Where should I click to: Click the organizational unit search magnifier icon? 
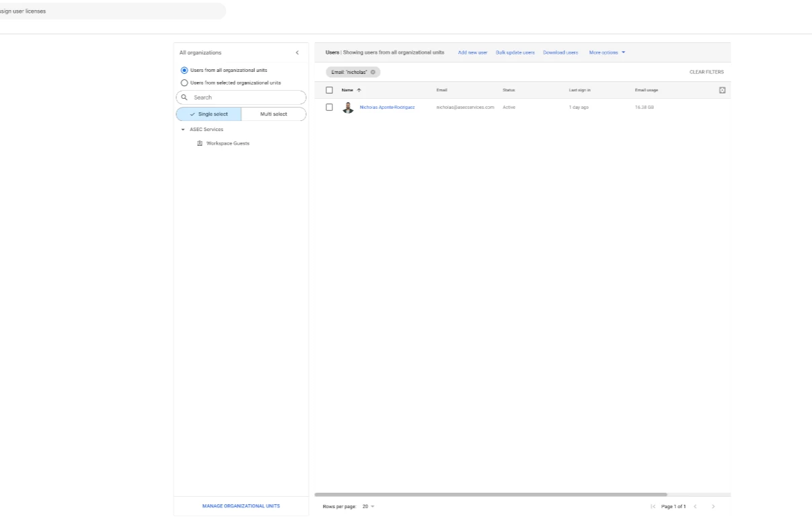tap(184, 97)
